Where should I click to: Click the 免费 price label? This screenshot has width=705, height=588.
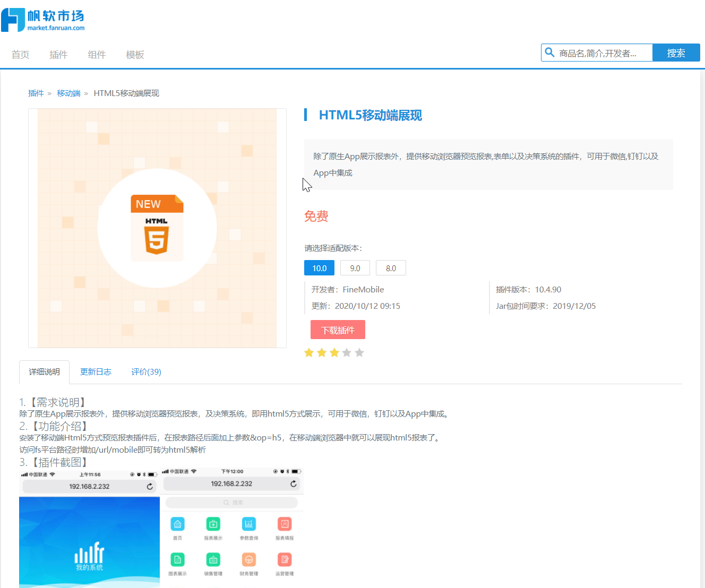(x=316, y=216)
